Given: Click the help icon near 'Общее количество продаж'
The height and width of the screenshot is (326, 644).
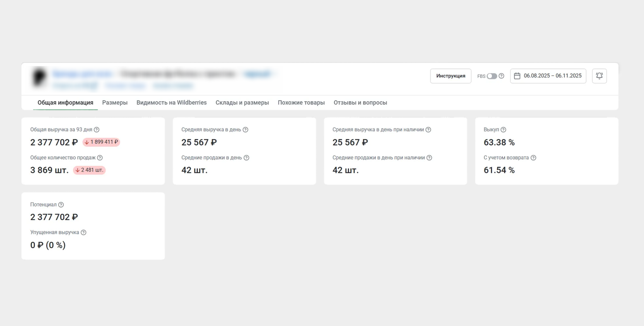Looking at the screenshot, I should (x=100, y=158).
